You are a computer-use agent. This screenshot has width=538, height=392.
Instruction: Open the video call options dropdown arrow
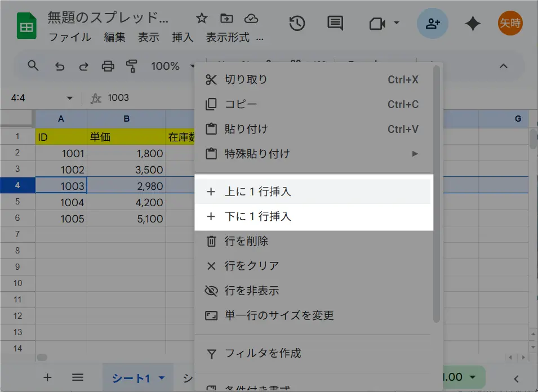click(x=396, y=23)
